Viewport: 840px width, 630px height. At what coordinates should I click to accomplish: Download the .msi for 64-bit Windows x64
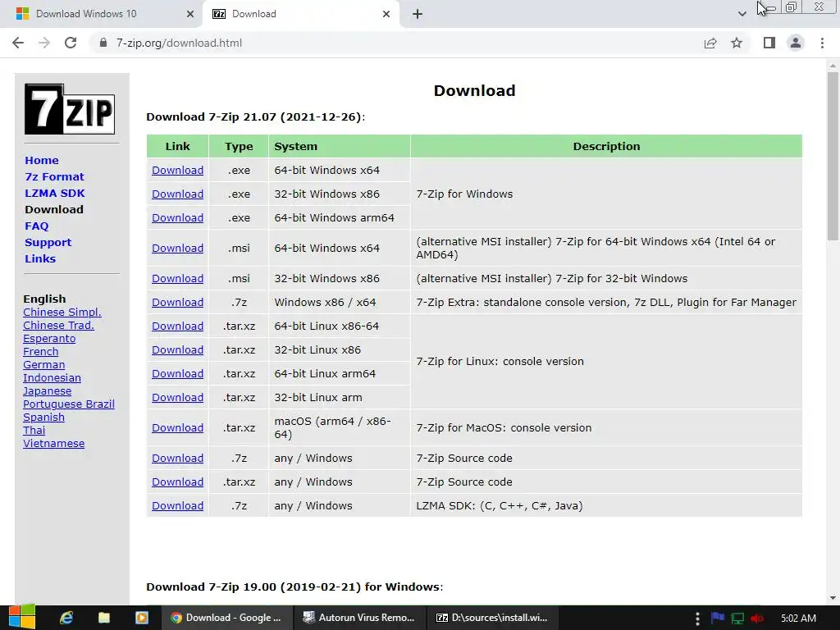click(x=177, y=248)
